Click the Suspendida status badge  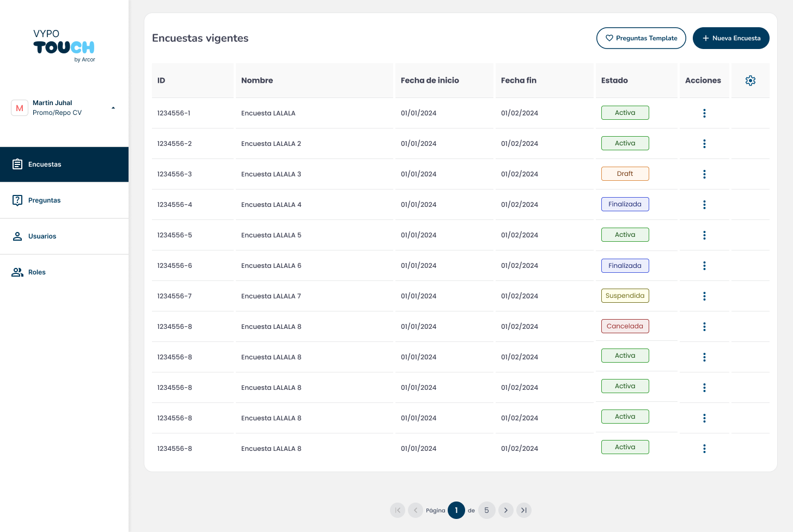625,296
